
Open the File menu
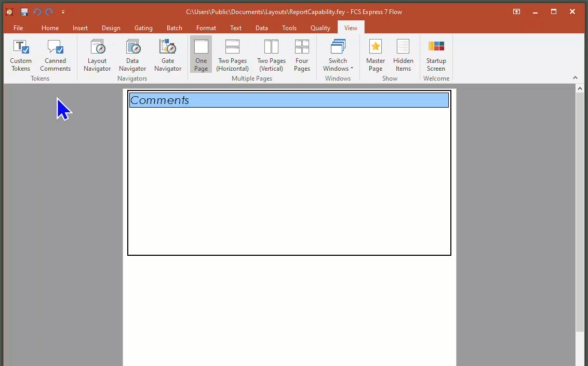[x=18, y=28]
